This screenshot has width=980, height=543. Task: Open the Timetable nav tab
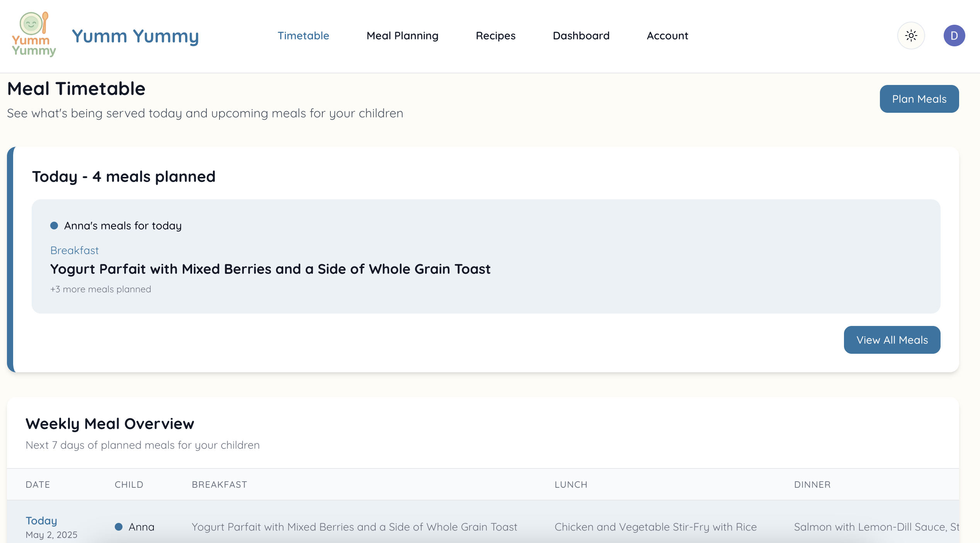point(303,36)
